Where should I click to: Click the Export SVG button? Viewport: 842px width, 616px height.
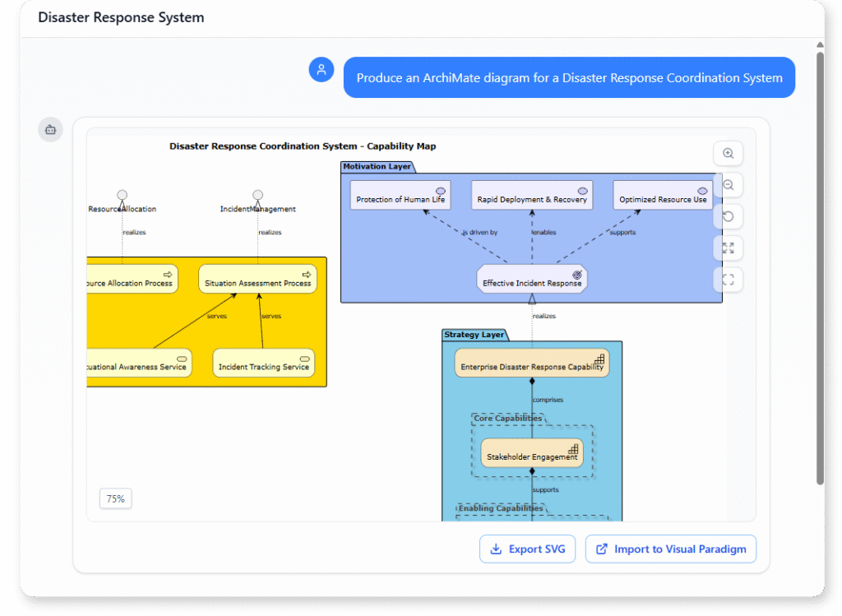tap(527, 549)
